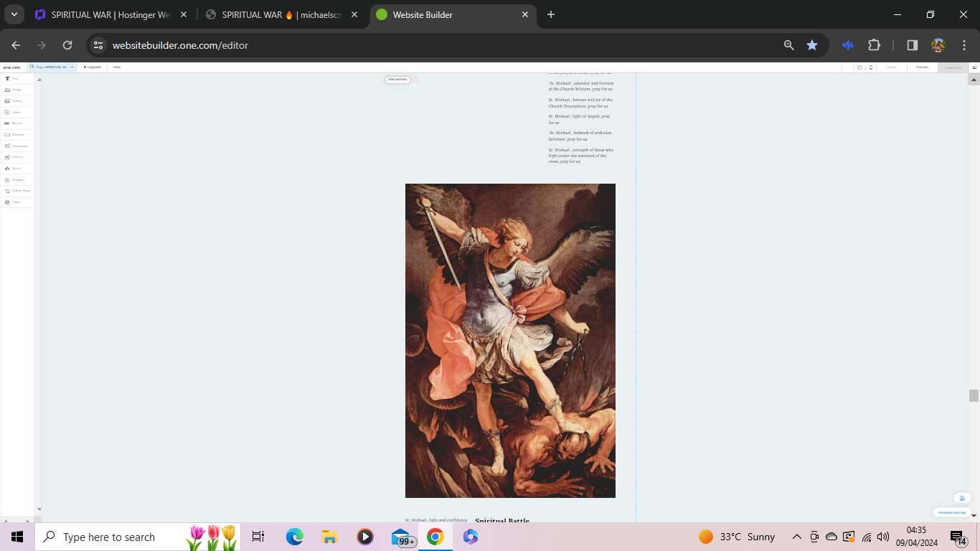980x551 pixels.
Task: Select the 'splendor and fortress' prayer text
Action: coord(581,86)
